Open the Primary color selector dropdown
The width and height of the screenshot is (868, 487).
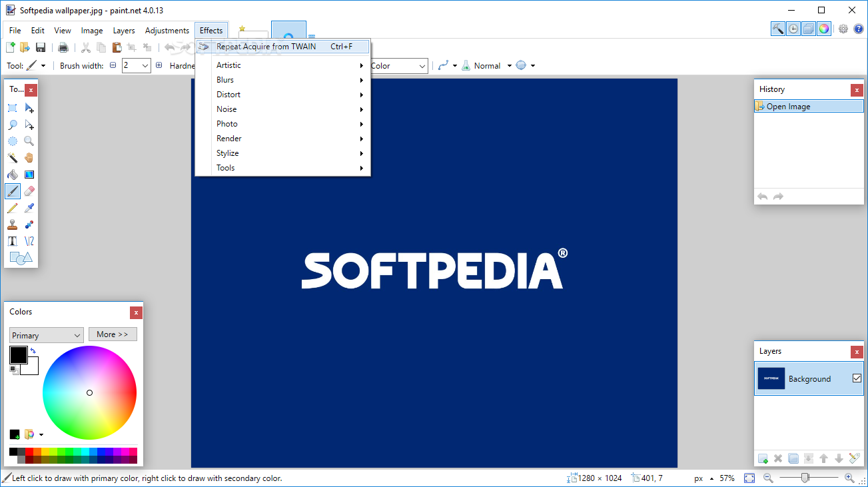(46, 335)
